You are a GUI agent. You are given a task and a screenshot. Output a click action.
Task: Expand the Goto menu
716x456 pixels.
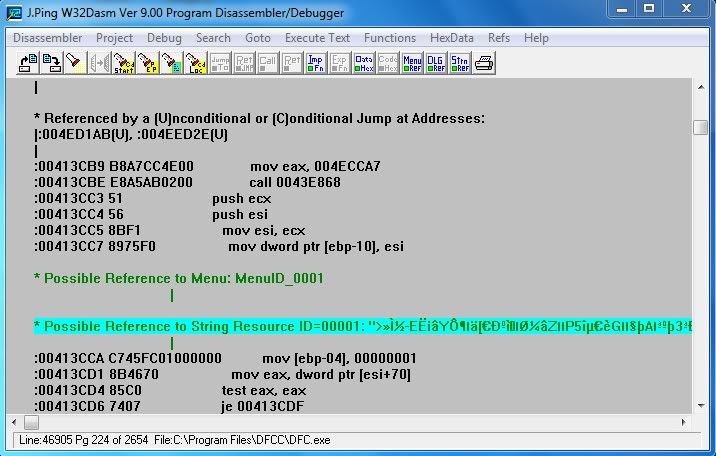pos(258,38)
